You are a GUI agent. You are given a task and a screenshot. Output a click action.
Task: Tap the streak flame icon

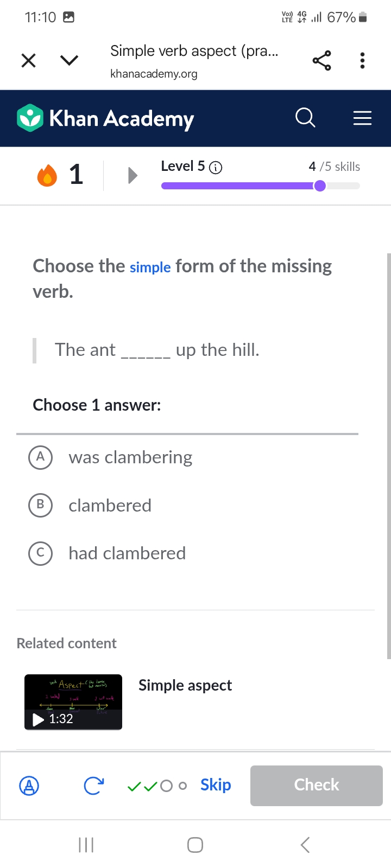coord(47,175)
